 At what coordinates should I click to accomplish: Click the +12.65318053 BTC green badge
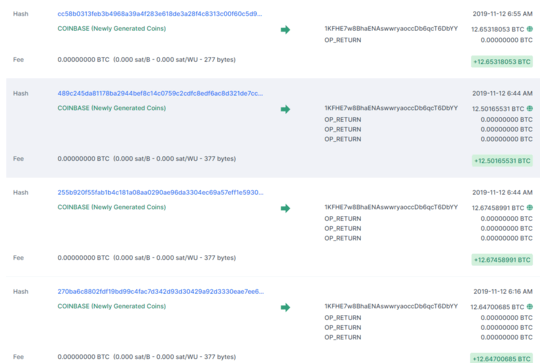click(502, 62)
